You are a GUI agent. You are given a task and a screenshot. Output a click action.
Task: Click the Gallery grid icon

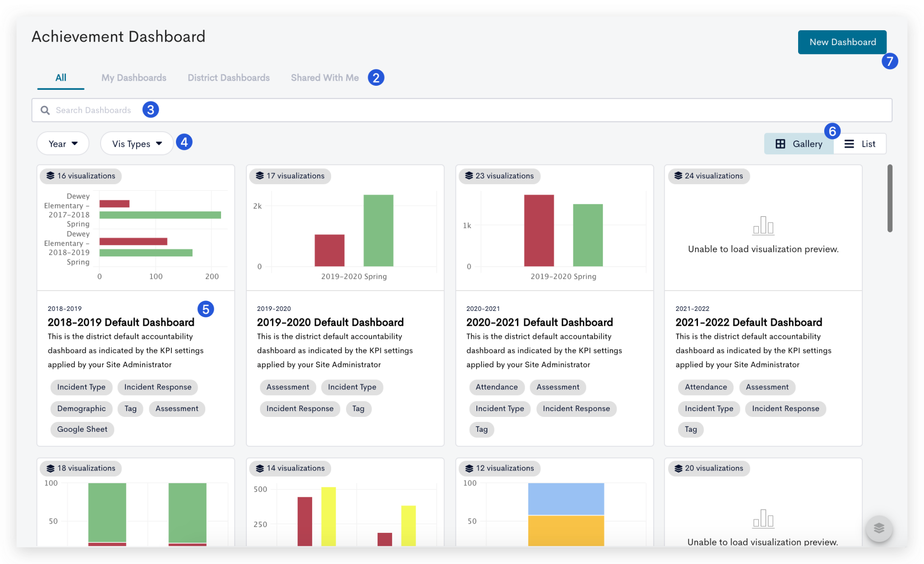pos(780,144)
